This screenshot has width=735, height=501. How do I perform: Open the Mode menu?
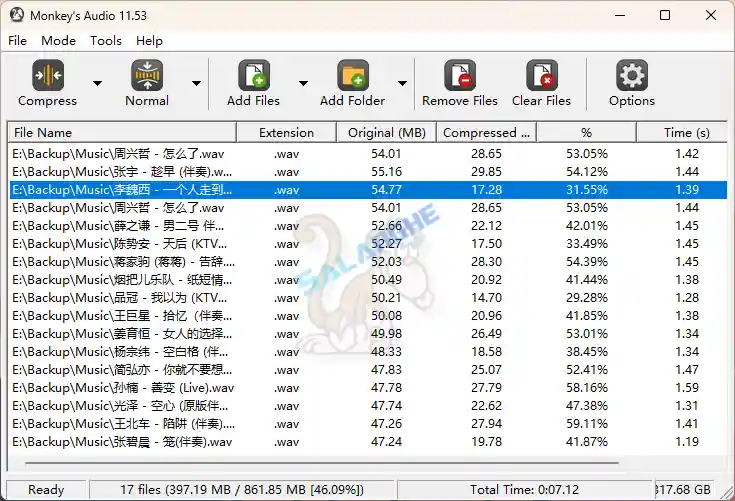pyautogui.click(x=58, y=41)
